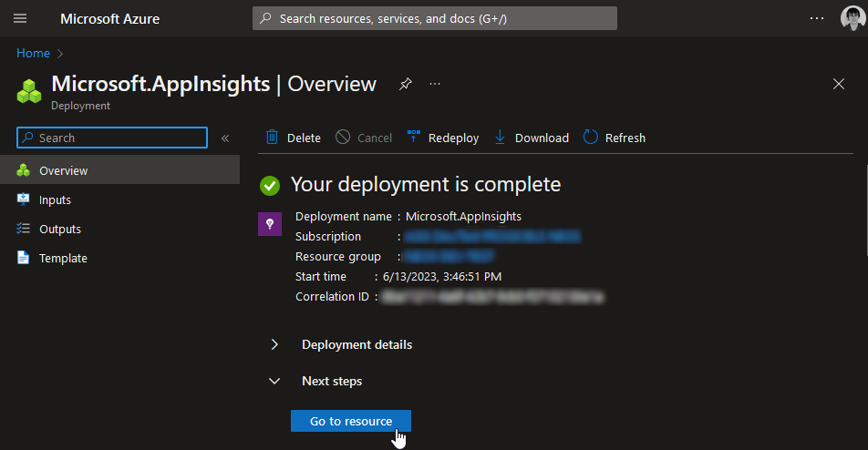Image resolution: width=868 pixels, height=450 pixels.
Task: Open the user account avatar
Action: click(852, 18)
